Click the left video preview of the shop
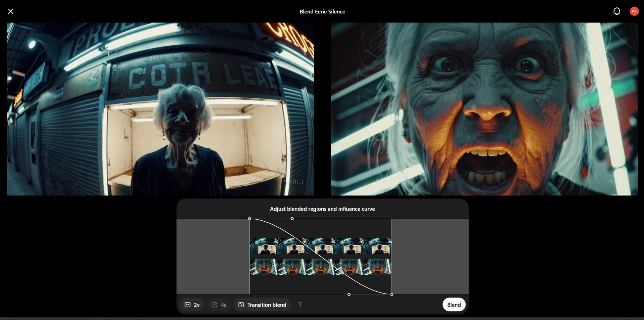The image size is (644, 320). pyautogui.click(x=160, y=109)
